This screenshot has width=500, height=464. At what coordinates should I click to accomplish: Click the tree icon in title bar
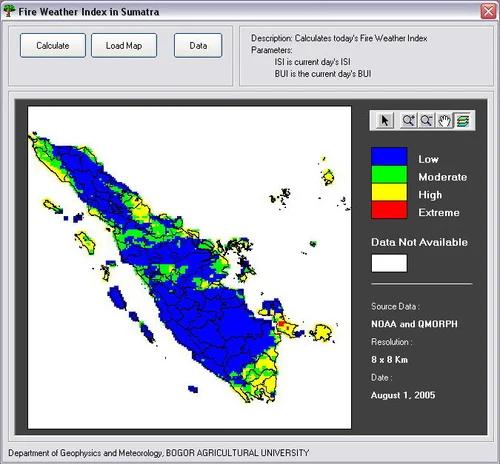coord(9,11)
